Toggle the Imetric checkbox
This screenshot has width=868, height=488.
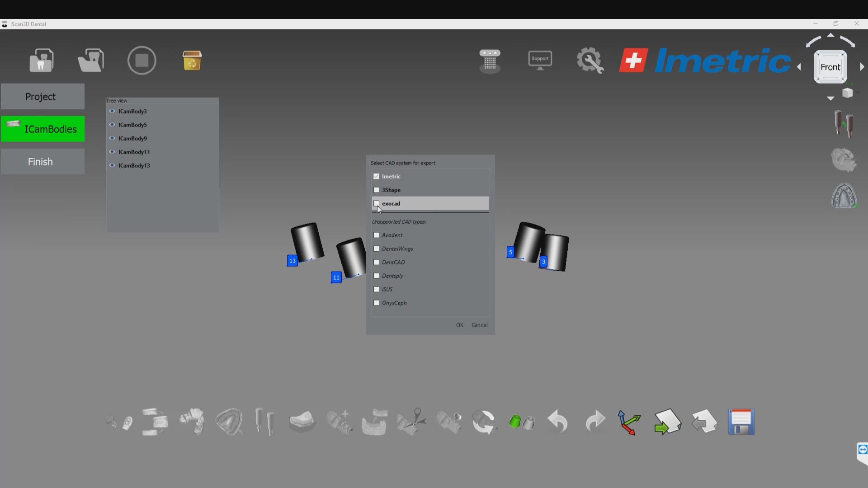coord(376,176)
